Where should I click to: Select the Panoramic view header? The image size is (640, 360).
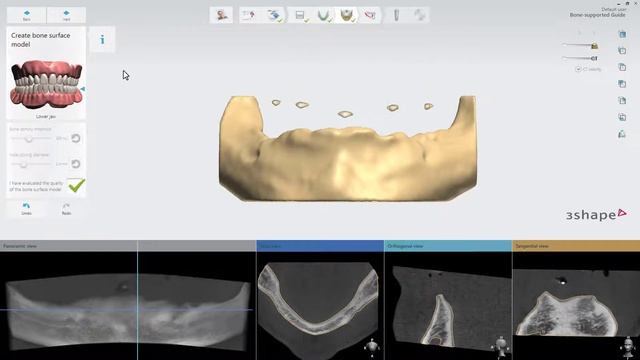(x=128, y=246)
